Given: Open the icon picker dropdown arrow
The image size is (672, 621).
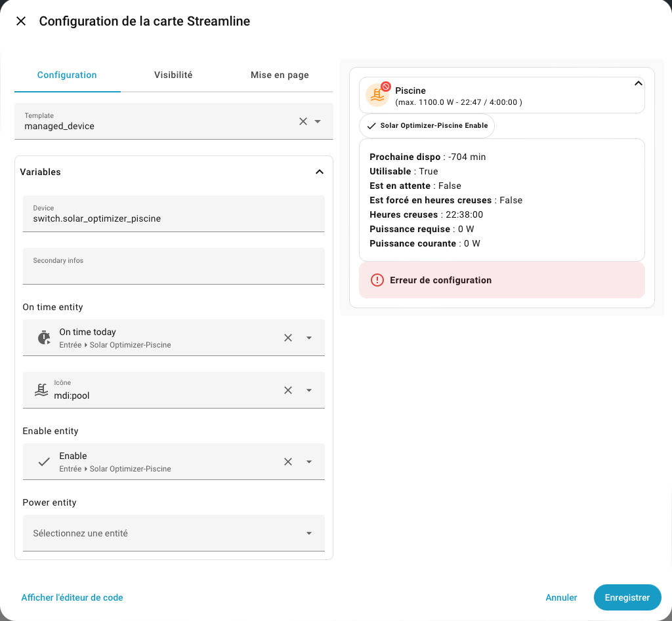Looking at the screenshot, I should (309, 390).
